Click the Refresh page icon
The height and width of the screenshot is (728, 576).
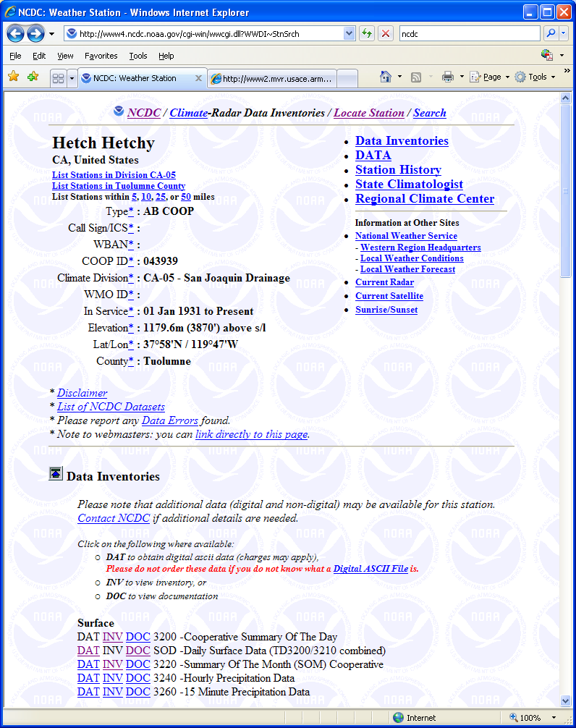tap(367, 34)
